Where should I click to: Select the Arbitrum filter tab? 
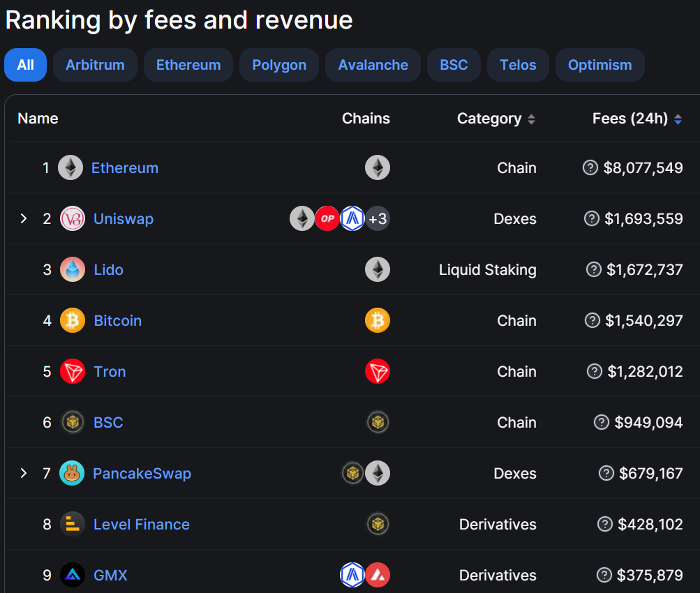(95, 65)
